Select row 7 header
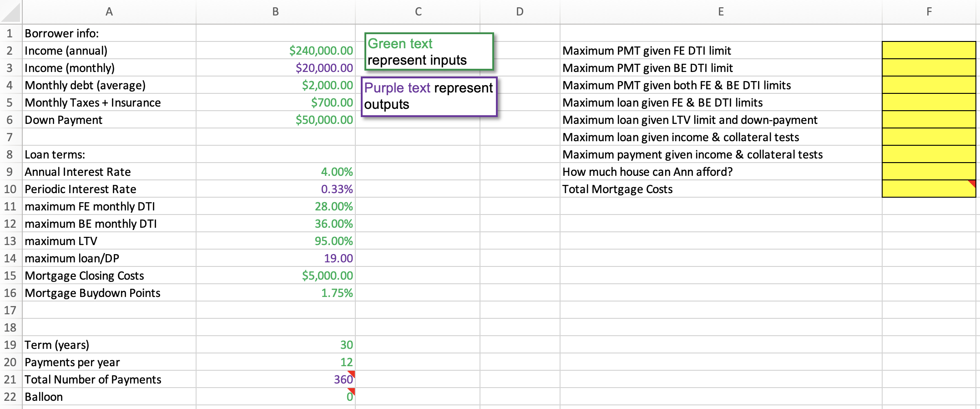 pyautogui.click(x=10, y=137)
